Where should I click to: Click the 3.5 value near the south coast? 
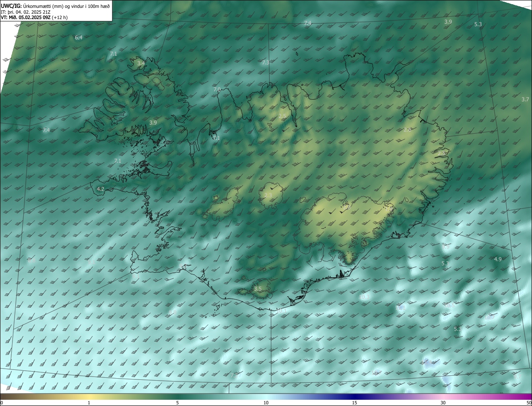pyautogui.click(x=258, y=289)
